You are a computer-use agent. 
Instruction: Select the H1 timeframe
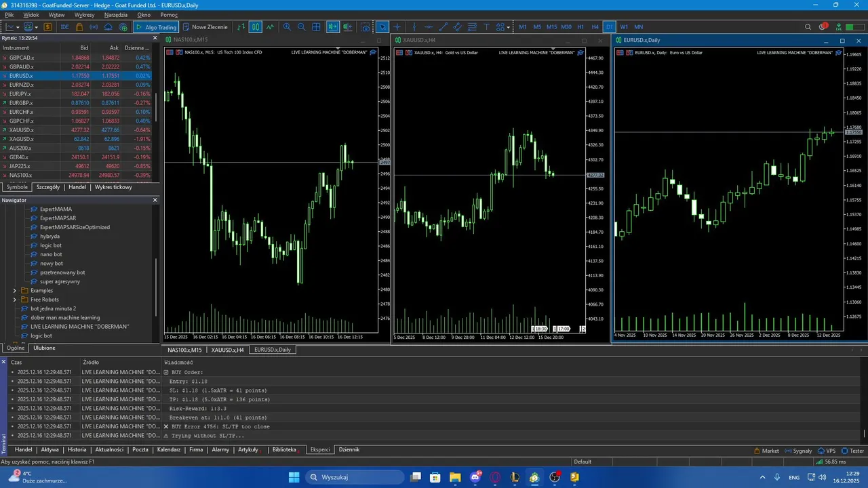click(580, 27)
